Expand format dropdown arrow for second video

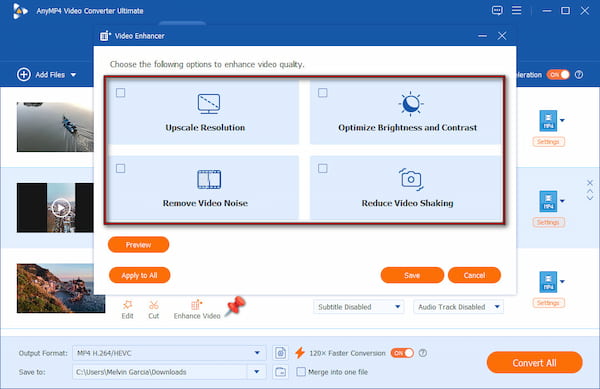click(562, 201)
